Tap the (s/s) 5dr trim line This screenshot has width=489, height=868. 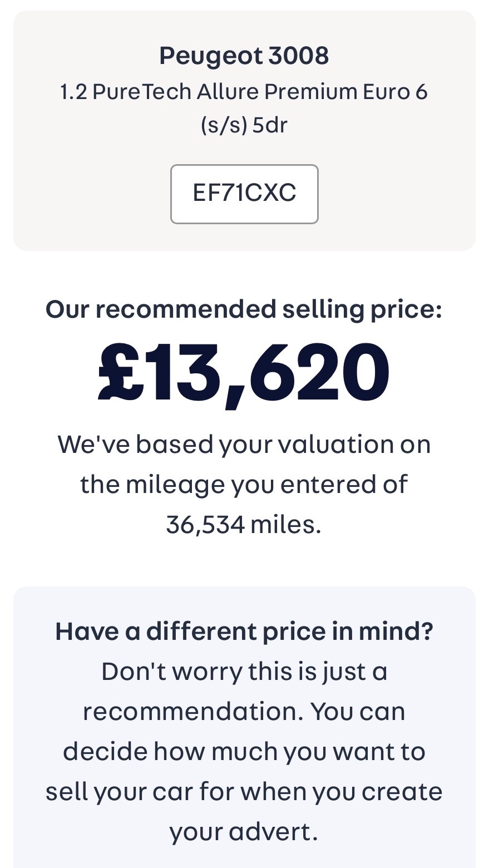[244, 125]
